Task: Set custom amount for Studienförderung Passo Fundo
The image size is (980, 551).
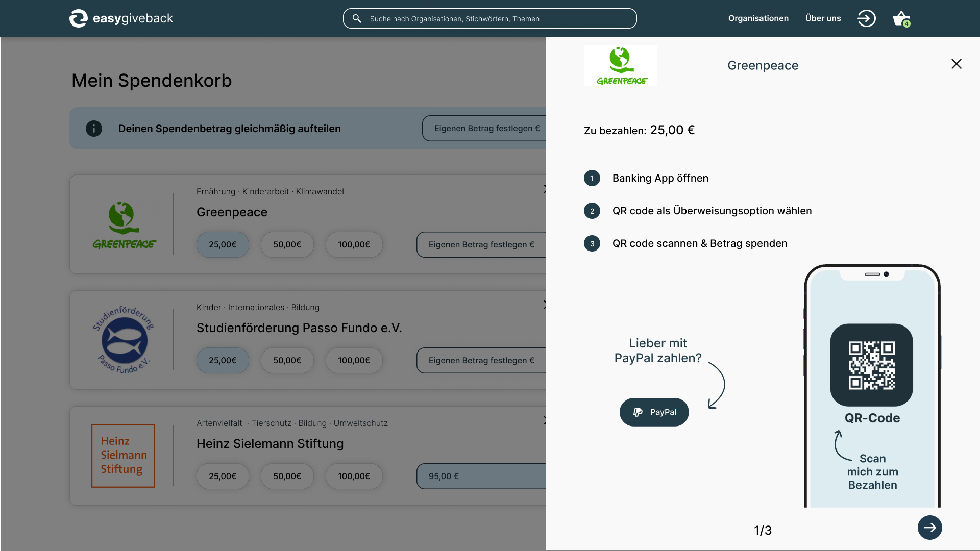Action: [481, 360]
